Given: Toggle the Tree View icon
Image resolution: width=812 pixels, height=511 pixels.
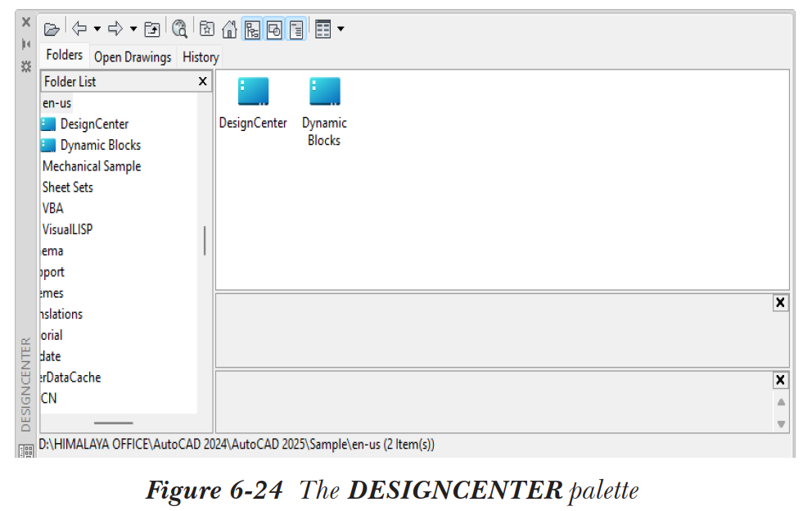Looking at the screenshot, I should click(x=252, y=29).
